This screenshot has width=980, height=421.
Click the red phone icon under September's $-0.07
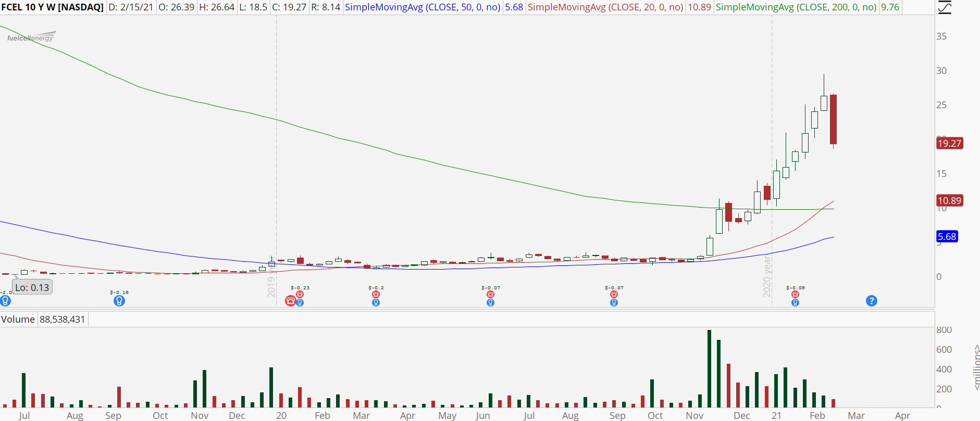(614, 295)
